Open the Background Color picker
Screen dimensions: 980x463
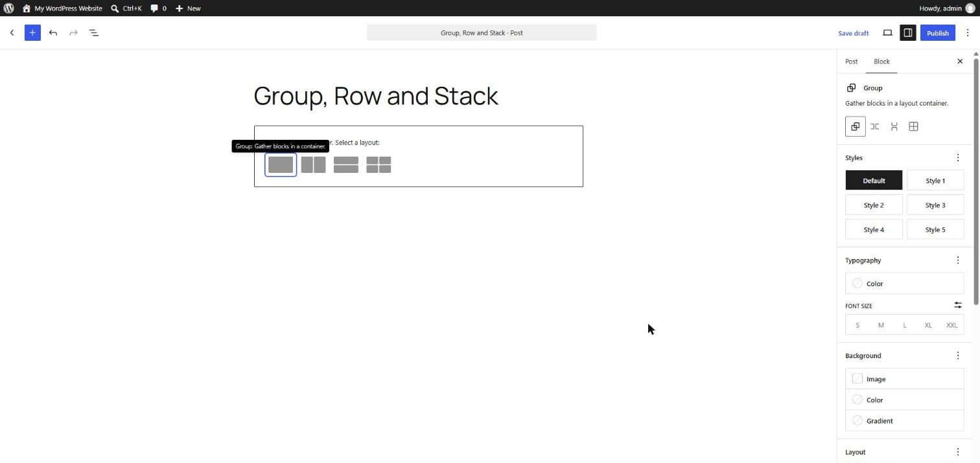(905, 400)
